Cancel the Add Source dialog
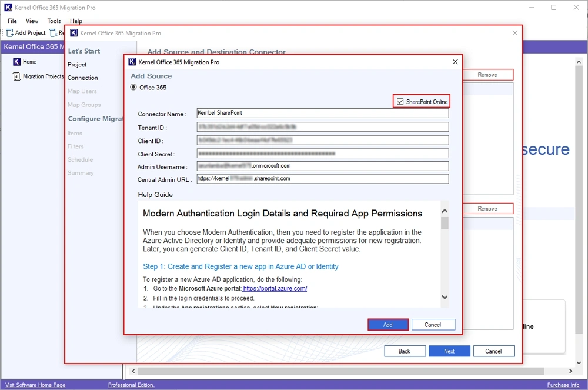The image size is (588, 390). pyautogui.click(x=433, y=324)
